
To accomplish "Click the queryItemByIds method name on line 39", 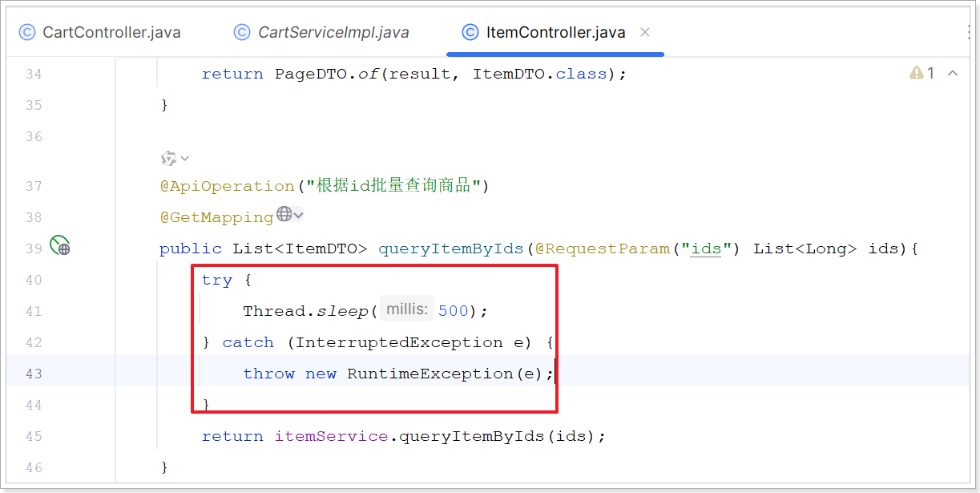I will (x=451, y=249).
